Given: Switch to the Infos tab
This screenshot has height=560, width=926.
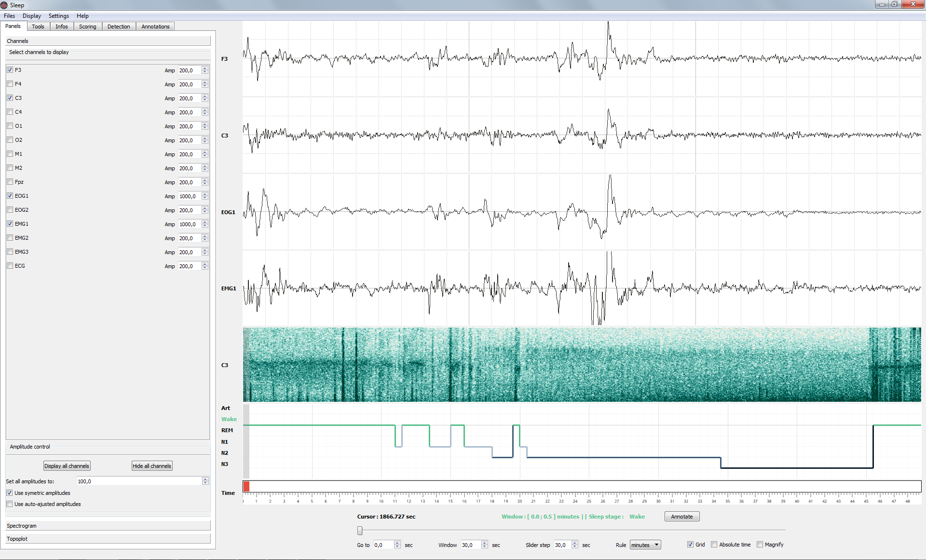Looking at the screenshot, I should pos(62,27).
